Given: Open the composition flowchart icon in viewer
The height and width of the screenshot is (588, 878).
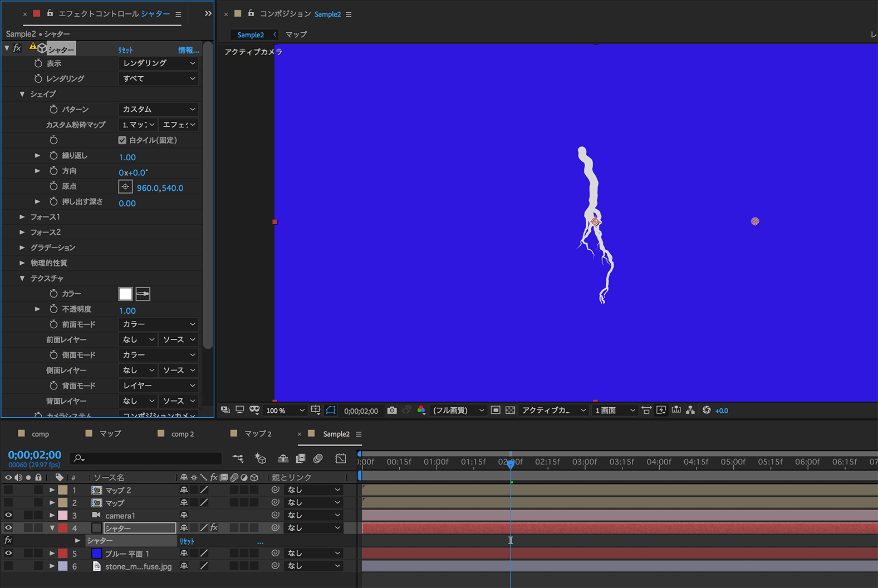Looking at the screenshot, I should click(x=690, y=411).
